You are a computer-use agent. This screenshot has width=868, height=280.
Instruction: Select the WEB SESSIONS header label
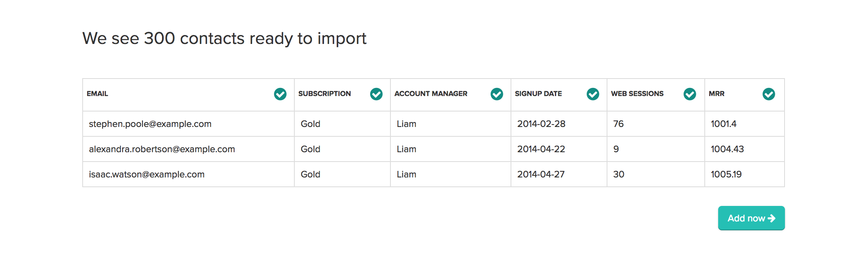(x=637, y=94)
